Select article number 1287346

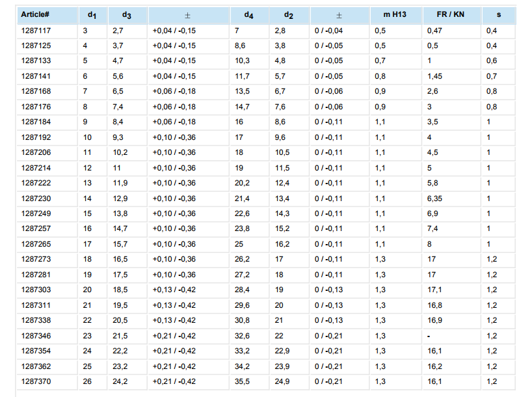point(36,335)
